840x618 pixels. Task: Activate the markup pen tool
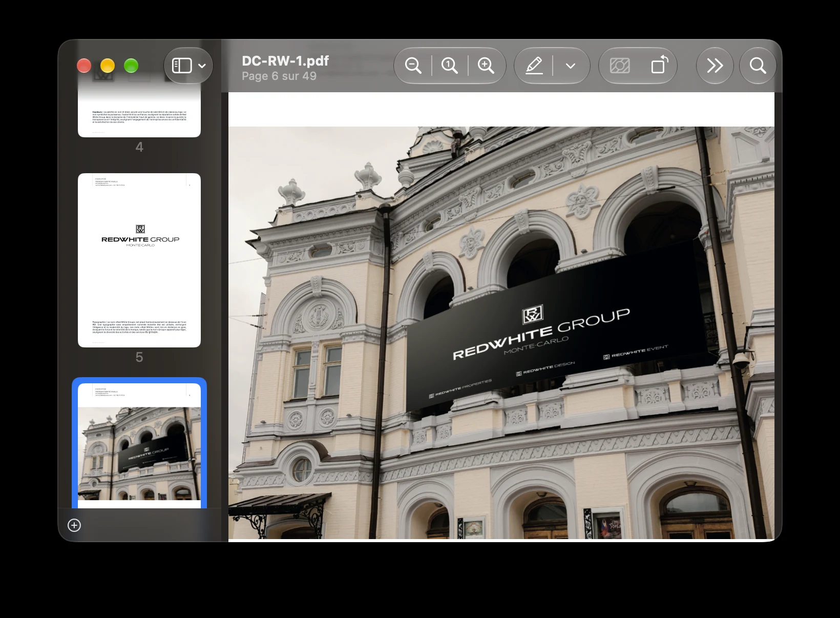tap(534, 66)
